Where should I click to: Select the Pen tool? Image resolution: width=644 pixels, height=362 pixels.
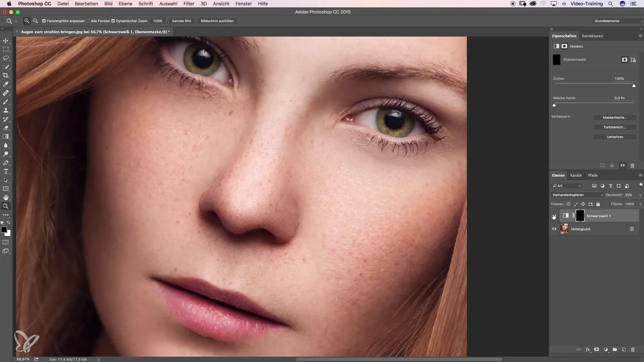click(x=6, y=163)
